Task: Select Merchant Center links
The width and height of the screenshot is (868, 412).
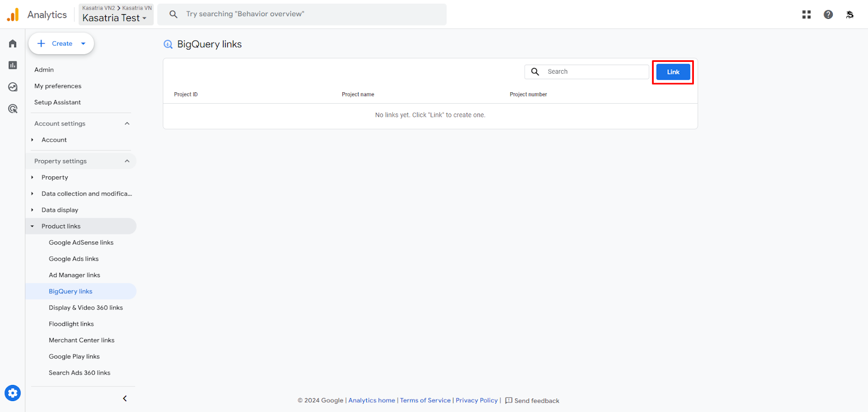Action: pos(81,340)
